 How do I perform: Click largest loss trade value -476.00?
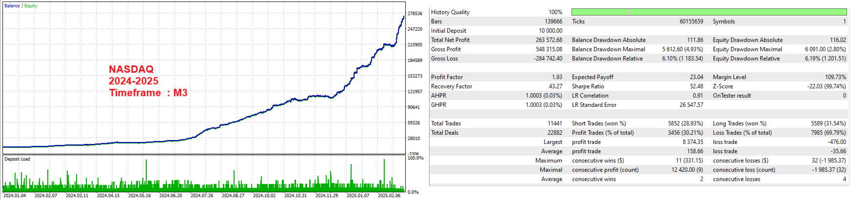pyautogui.click(x=837, y=142)
